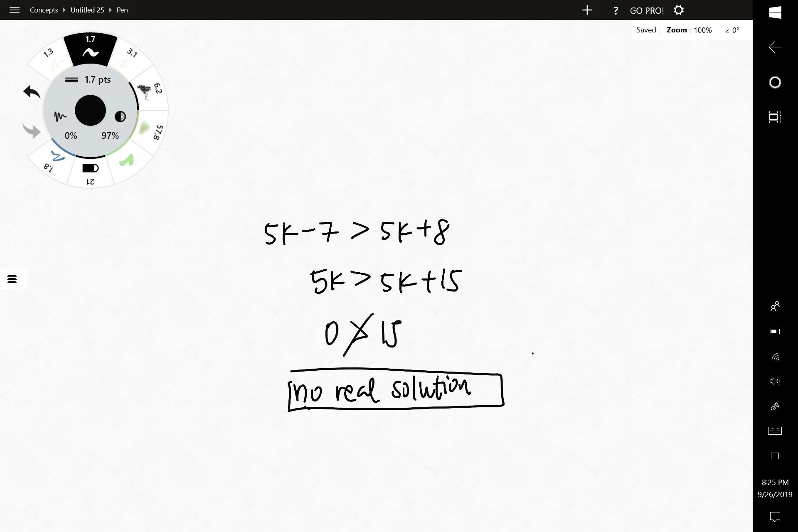Open the help question mark
Image resolution: width=798 pixels, height=532 pixels.
[x=616, y=11]
